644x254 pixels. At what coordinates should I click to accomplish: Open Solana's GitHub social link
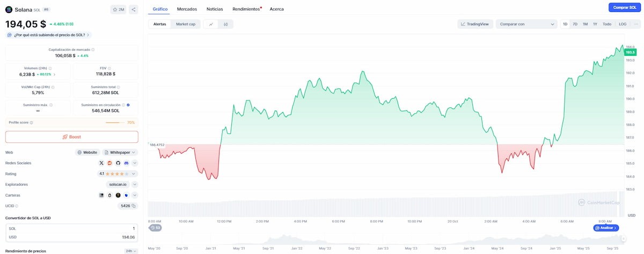pyautogui.click(x=118, y=163)
